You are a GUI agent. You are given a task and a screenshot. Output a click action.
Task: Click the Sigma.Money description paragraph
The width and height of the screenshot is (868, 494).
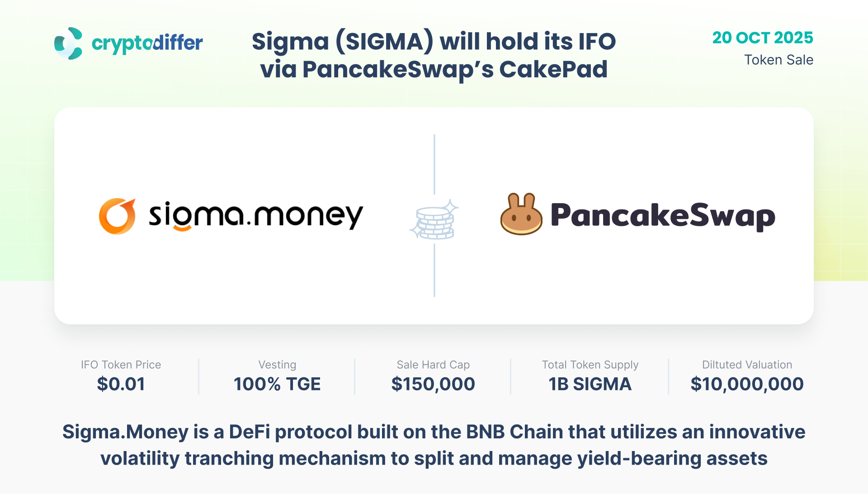[434, 445]
